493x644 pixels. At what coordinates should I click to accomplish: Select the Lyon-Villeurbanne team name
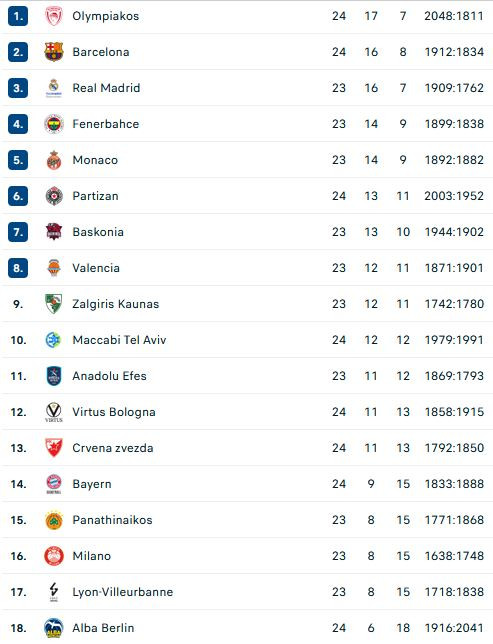(122, 592)
